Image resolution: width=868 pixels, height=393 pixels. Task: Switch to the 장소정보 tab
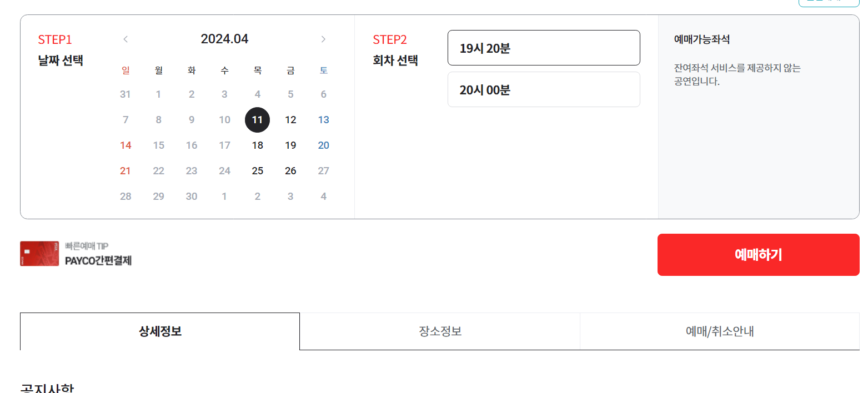pyautogui.click(x=439, y=331)
